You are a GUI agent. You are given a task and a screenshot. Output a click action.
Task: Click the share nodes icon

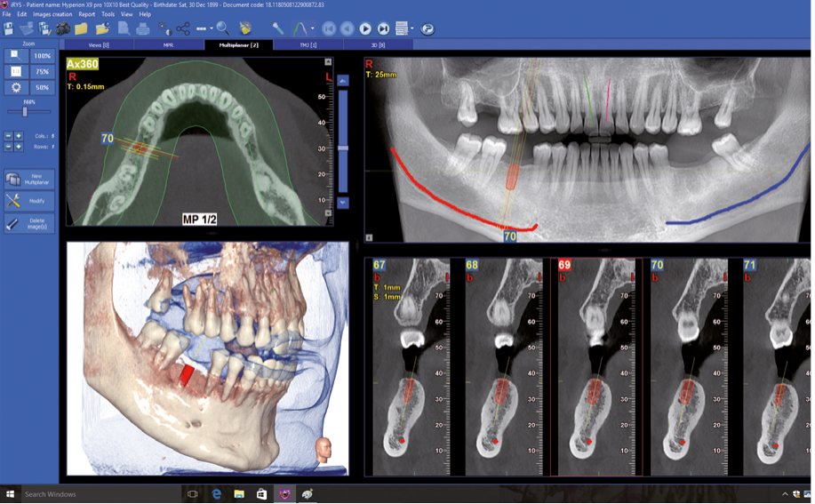[x=183, y=28]
